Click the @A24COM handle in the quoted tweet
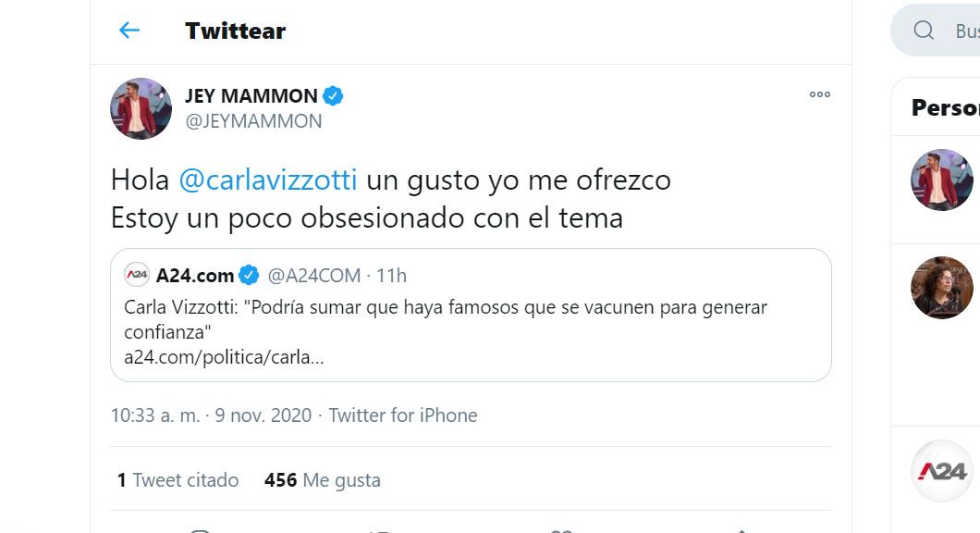 [x=313, y=275]
